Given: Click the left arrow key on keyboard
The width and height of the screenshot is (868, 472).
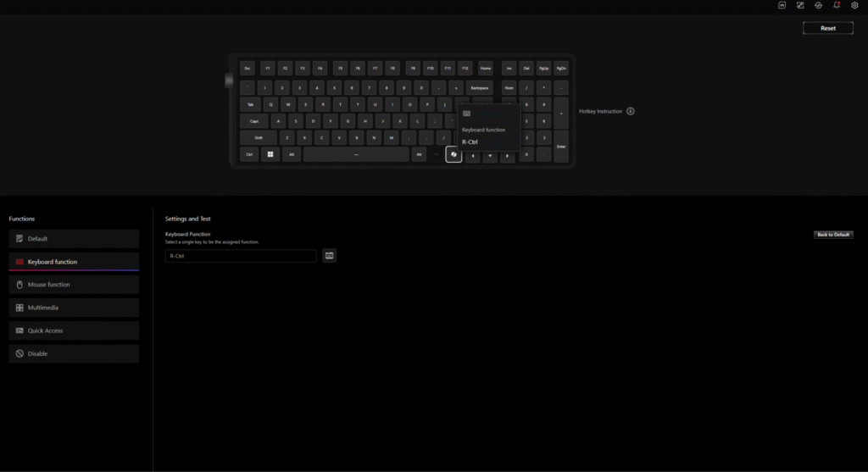Looking at the screenshot, I should pos(472,156).
